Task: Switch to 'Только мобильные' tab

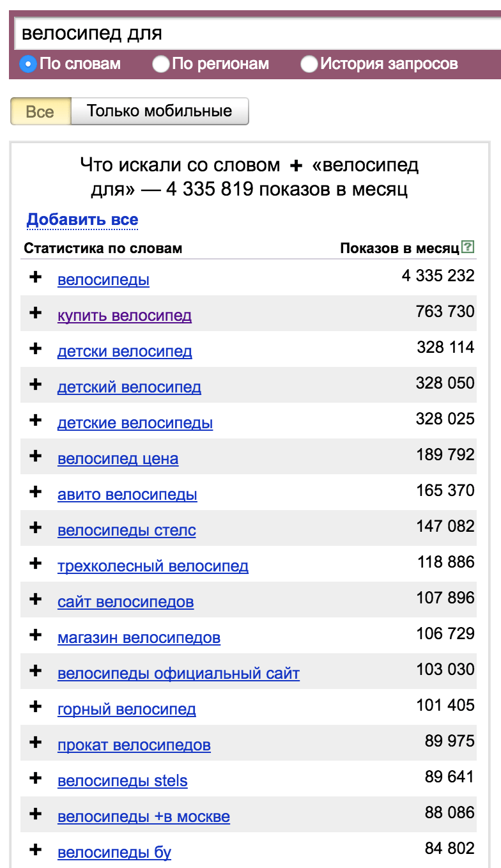Action: pyautogui.click(x=159, y=111)
